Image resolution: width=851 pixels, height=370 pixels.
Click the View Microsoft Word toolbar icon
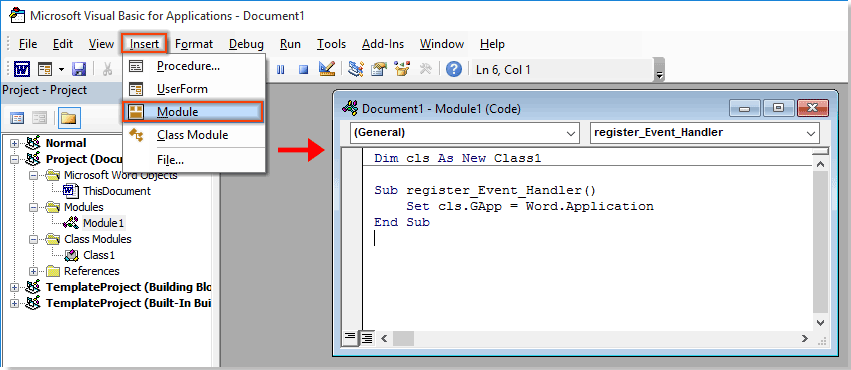(x=22, y=69)
